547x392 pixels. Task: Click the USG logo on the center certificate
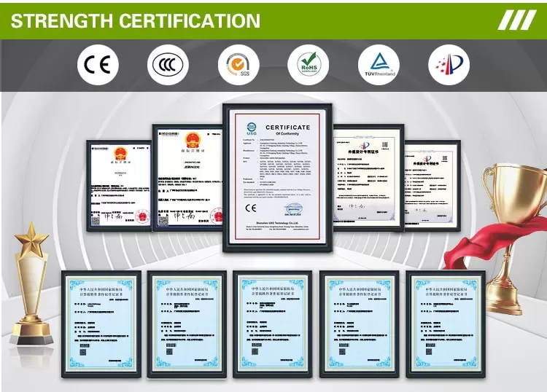click(x=252, y=128)
